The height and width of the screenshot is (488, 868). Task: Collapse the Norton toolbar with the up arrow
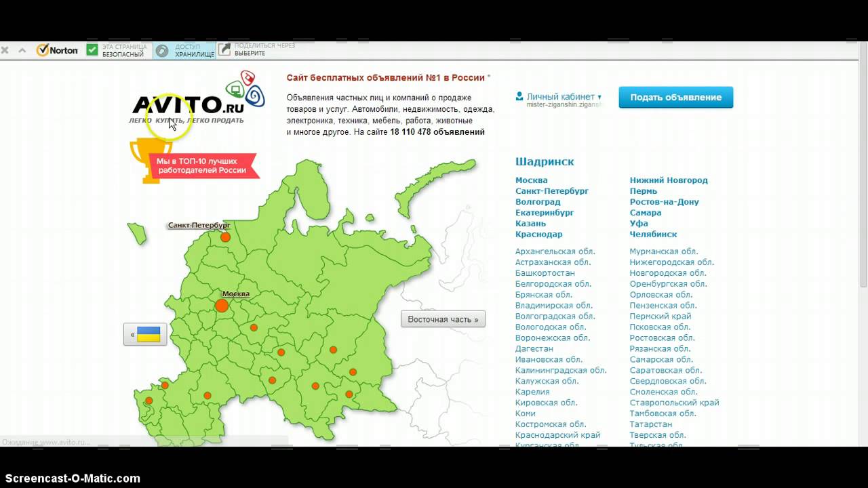coord(22,50)
